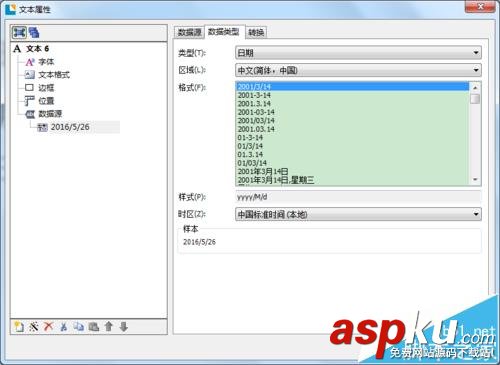Select format 2001.3.14 in list
The width and height of the screenshot is (500, 365).
[x=352, y=104]
